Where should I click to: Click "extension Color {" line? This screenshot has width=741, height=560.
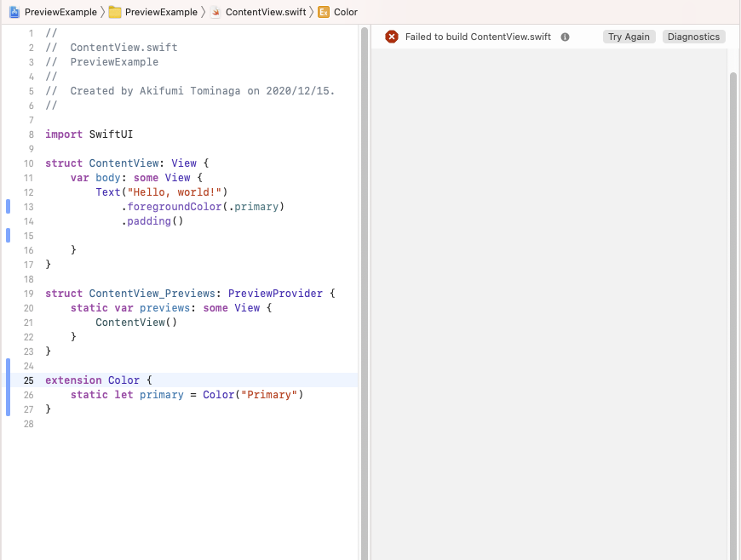pos(99,380)
